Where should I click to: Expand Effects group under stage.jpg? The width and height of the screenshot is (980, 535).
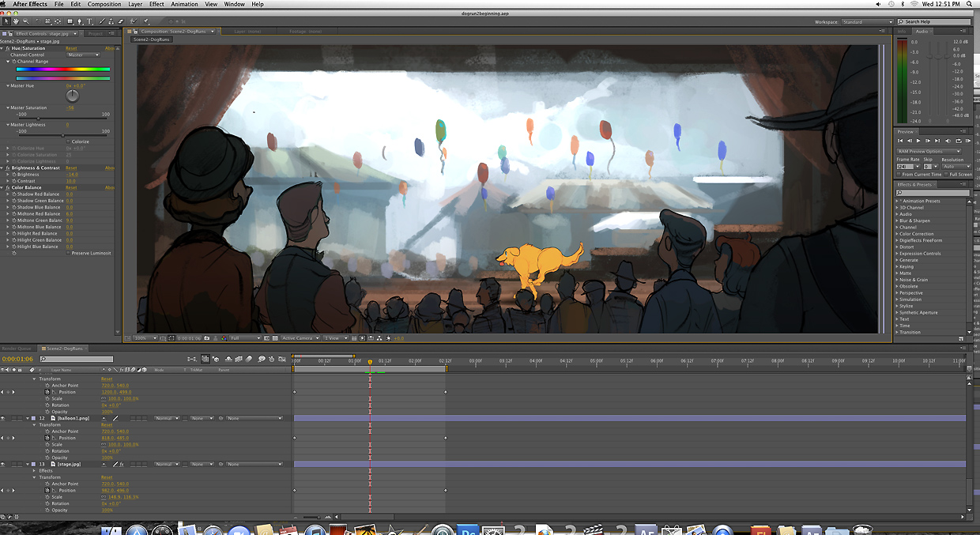34,471
